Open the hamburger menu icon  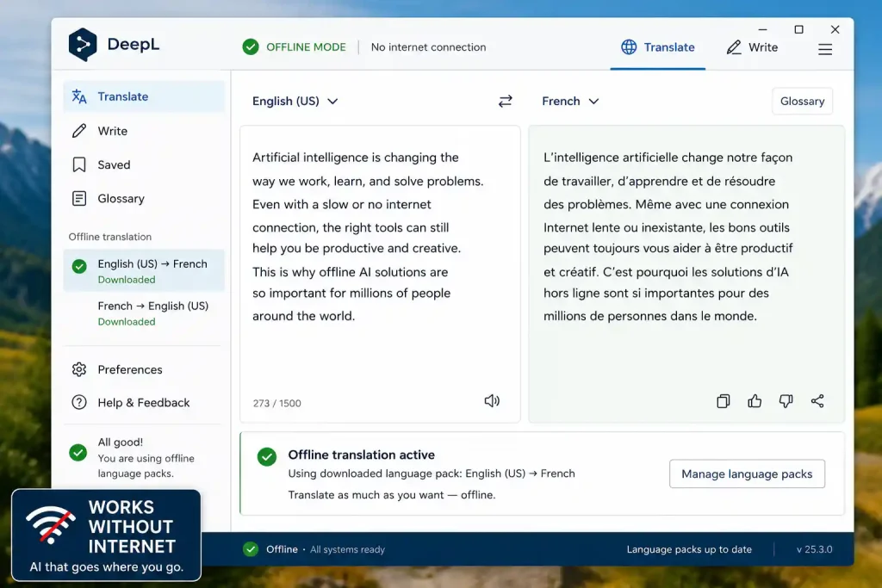[x=824, y=49]
